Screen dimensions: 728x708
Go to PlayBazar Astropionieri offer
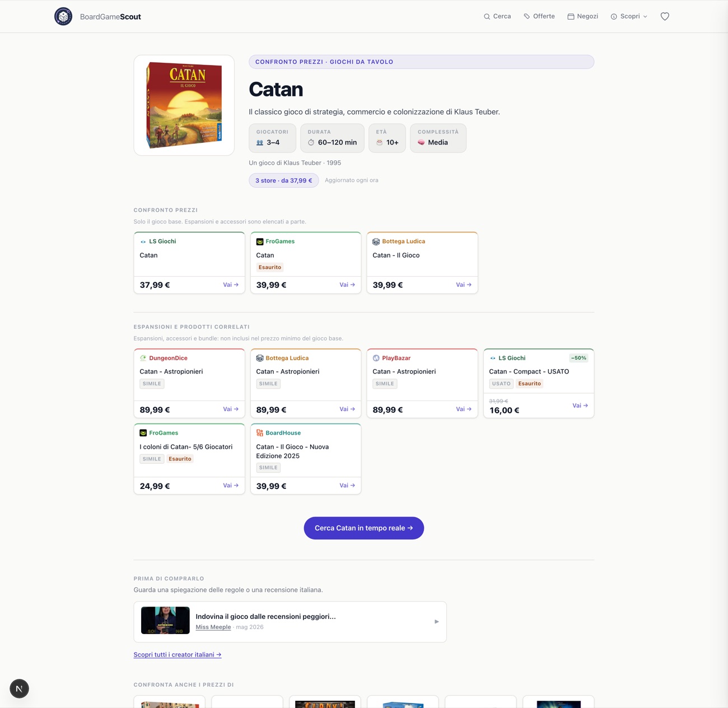pyautogui.click(x=464, y=409)
